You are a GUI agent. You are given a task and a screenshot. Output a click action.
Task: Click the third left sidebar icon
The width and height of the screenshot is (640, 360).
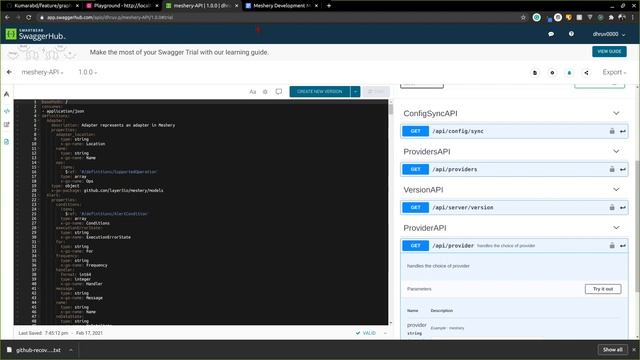point(7,125)
